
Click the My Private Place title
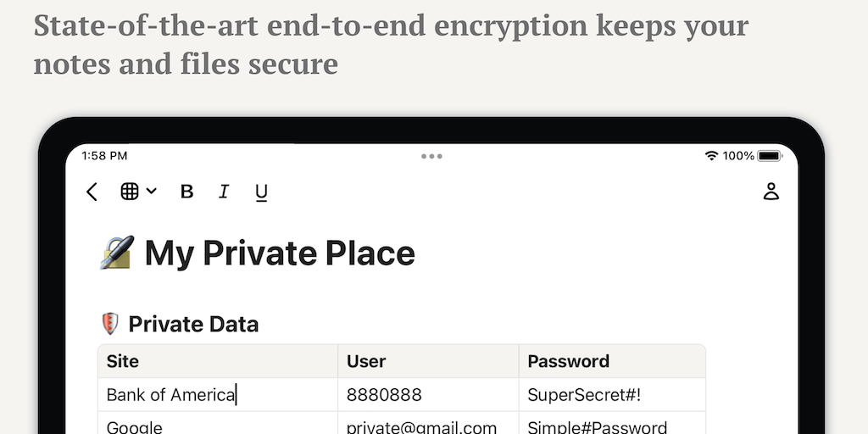click(x=280, y=253)
